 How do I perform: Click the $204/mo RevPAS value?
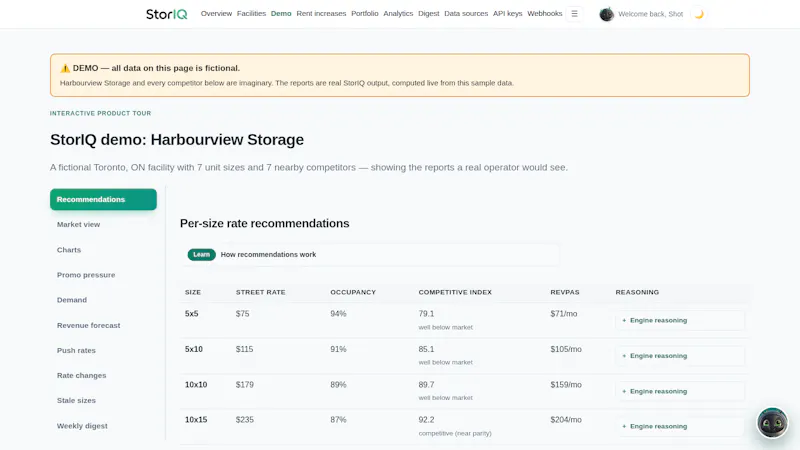point(566,420)
